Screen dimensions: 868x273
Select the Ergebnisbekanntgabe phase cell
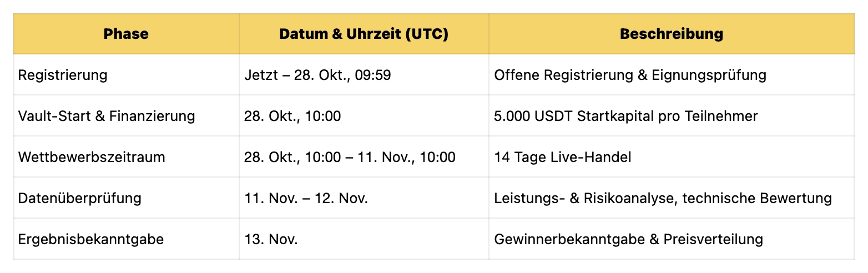click(x=91, y=239)
